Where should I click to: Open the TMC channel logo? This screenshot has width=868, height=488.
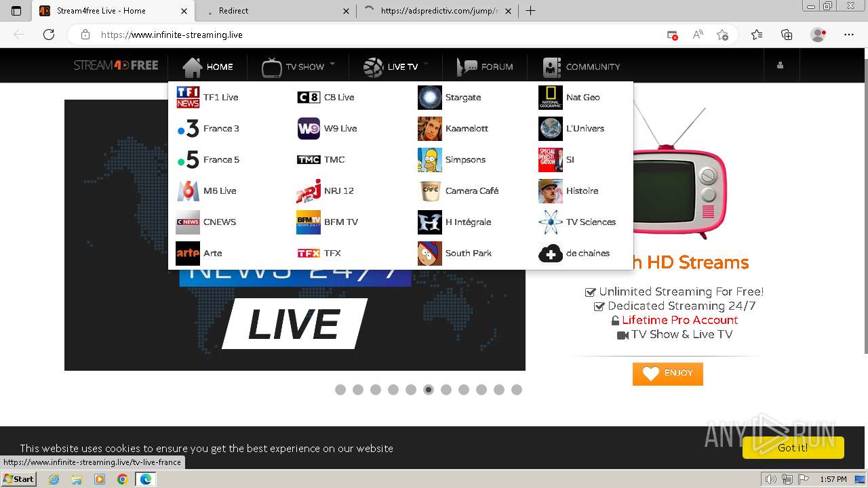coord(309,160)
